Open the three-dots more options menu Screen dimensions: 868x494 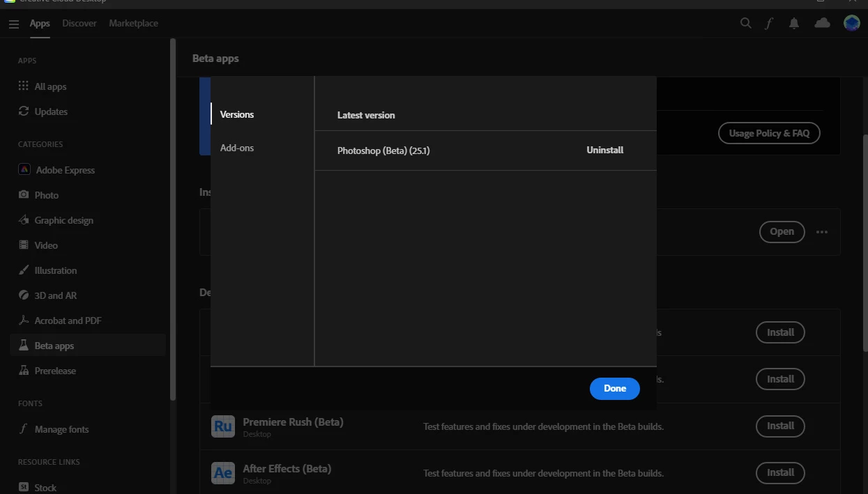click(x=822, y=232)
